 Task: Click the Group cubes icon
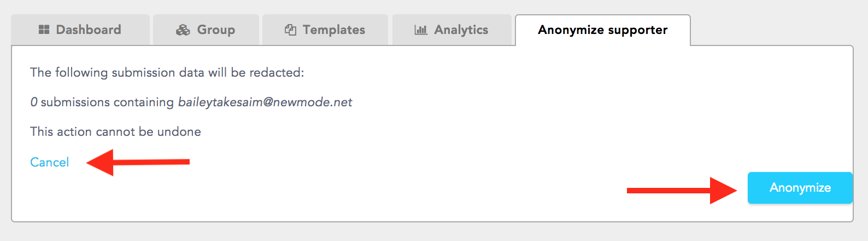tap(183, 30)
